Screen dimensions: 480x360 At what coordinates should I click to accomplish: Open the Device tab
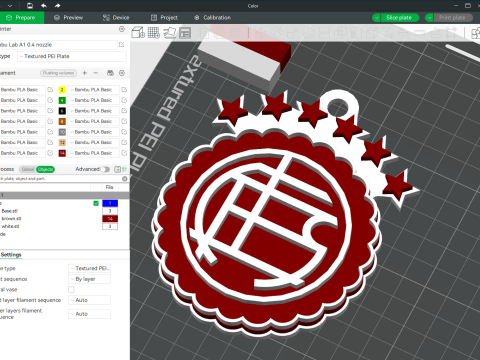(116, 18)
